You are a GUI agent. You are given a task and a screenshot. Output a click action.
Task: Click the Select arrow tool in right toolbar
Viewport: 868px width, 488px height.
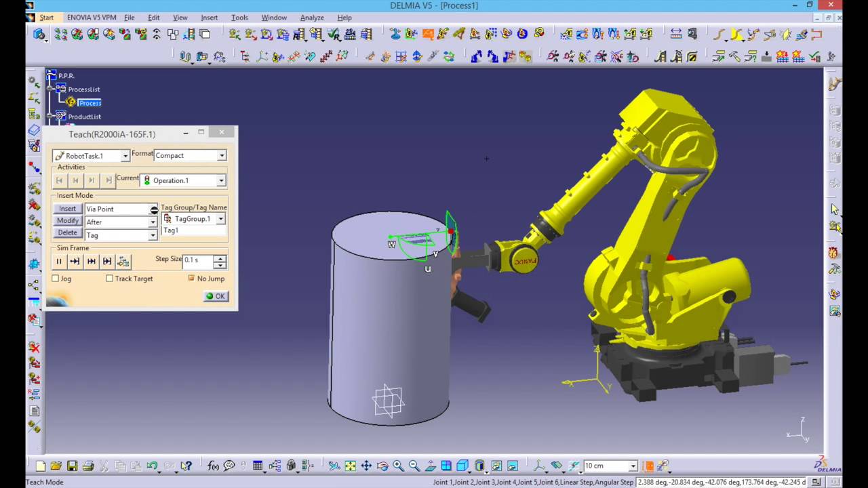coord(835,209)
